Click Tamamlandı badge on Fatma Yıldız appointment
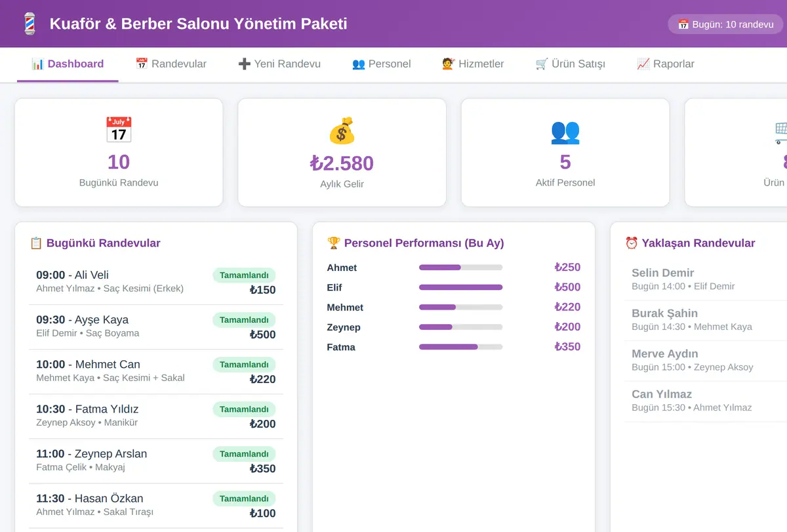787x532 pixels. click(x=244, y=409)
